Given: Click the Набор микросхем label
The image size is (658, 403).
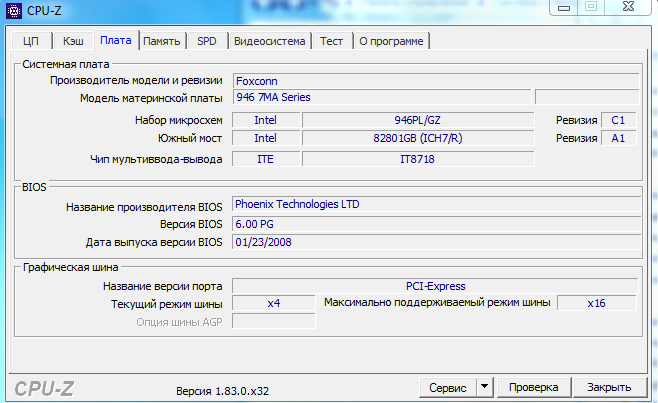Looking at the screenshot, I should [x=178, y=120].
